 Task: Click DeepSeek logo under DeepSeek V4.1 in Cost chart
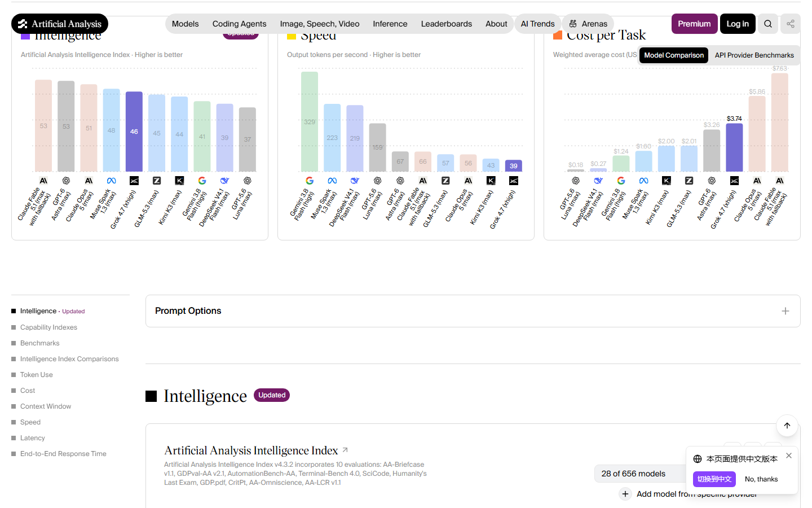click(598, 181)
